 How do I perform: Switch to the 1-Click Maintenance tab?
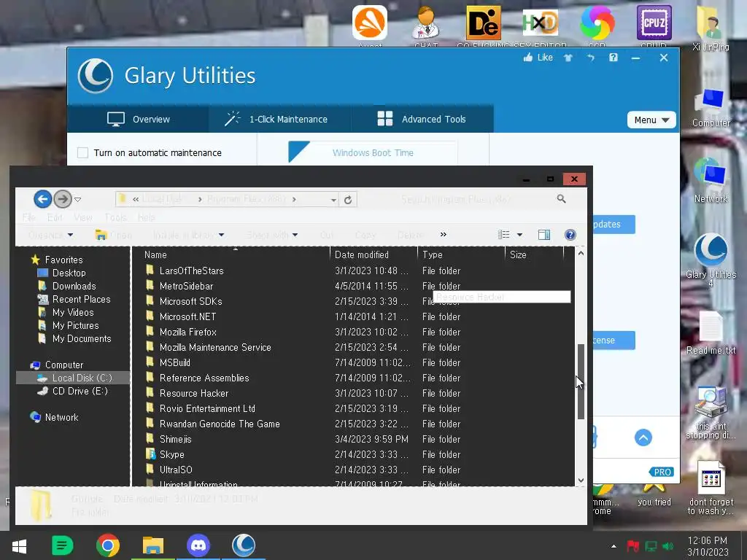coord(280,119)
